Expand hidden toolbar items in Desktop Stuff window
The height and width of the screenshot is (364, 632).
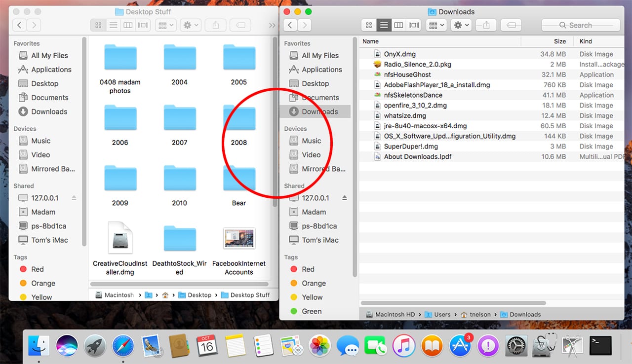click(x=272, y=25)
